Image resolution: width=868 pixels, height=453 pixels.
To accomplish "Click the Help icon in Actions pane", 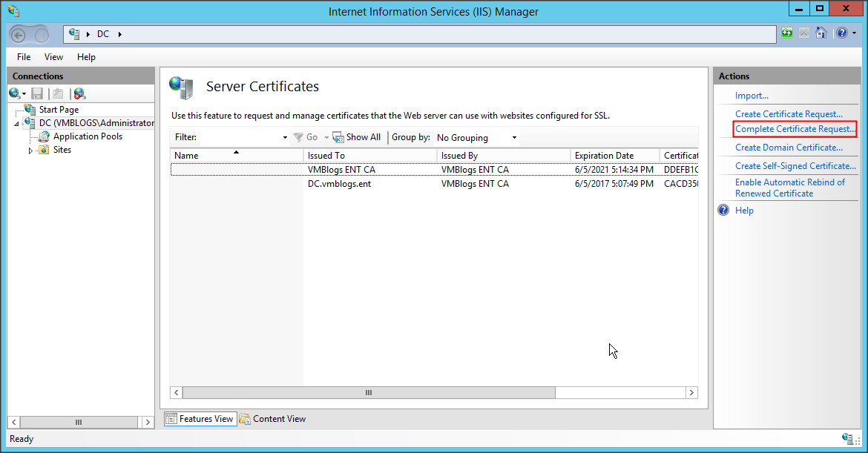I will coord(724,211).
